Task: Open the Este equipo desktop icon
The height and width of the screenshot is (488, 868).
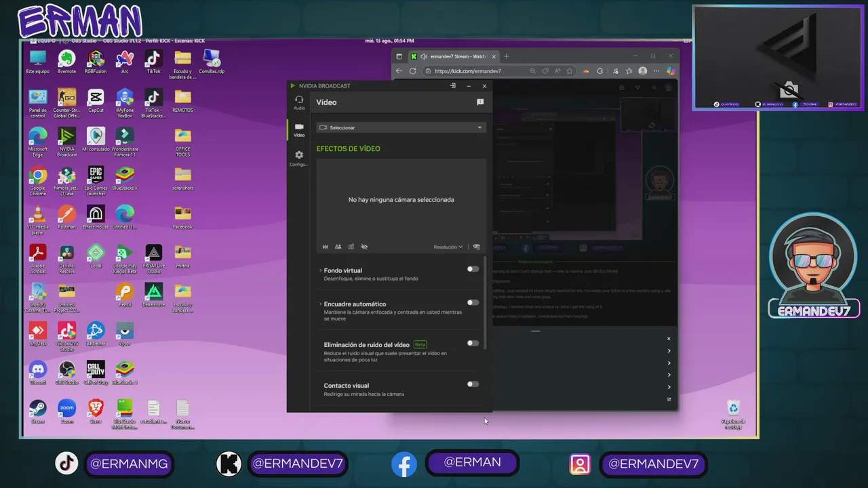Action: click(37, 61)
